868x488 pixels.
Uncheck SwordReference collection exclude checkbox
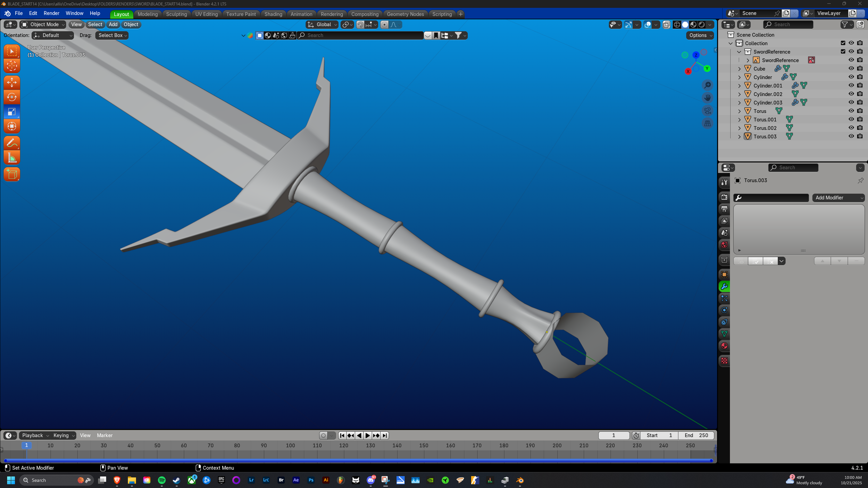[x=843, y=52]
